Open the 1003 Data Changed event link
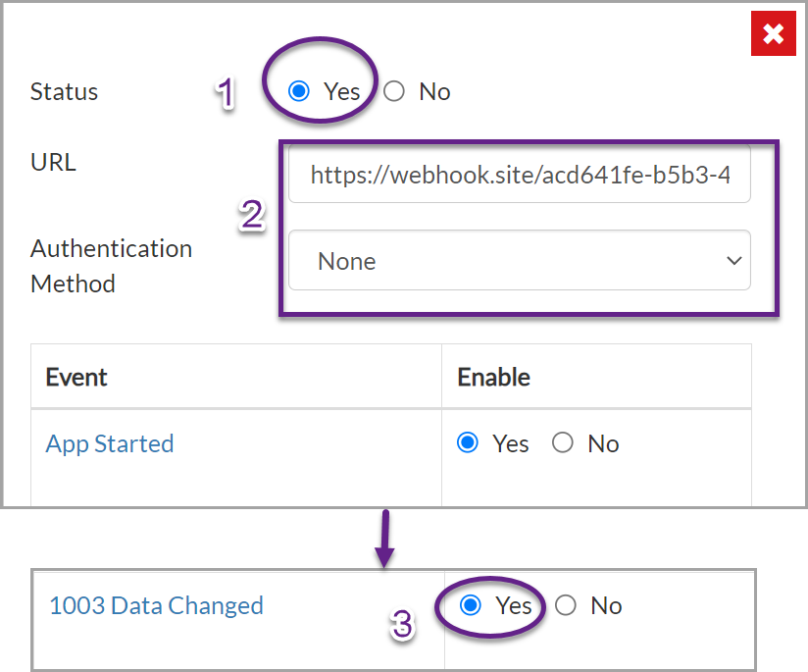This screenshot has width=808, height=672. pos(156,605)
